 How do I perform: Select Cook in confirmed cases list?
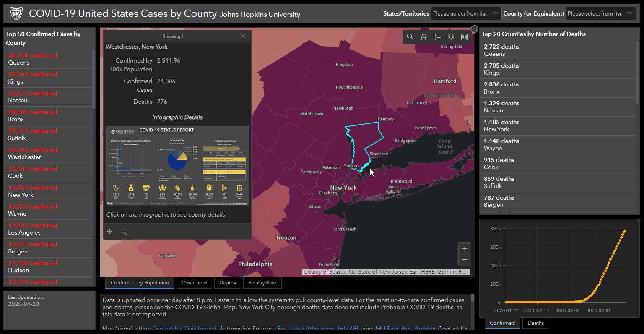point(48,172)
